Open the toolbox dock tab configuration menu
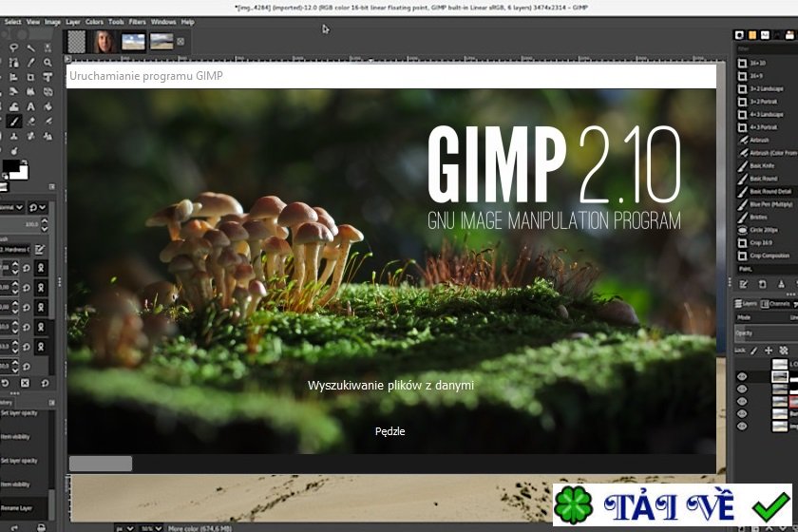The width and height of the screenshot is (798, 532). tap(52, 187)
